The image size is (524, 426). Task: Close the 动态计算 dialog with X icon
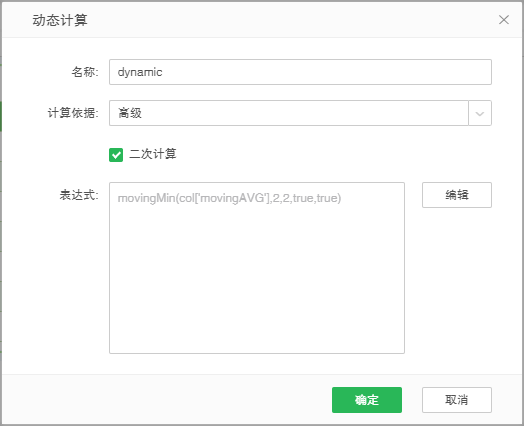coord(504,20)
